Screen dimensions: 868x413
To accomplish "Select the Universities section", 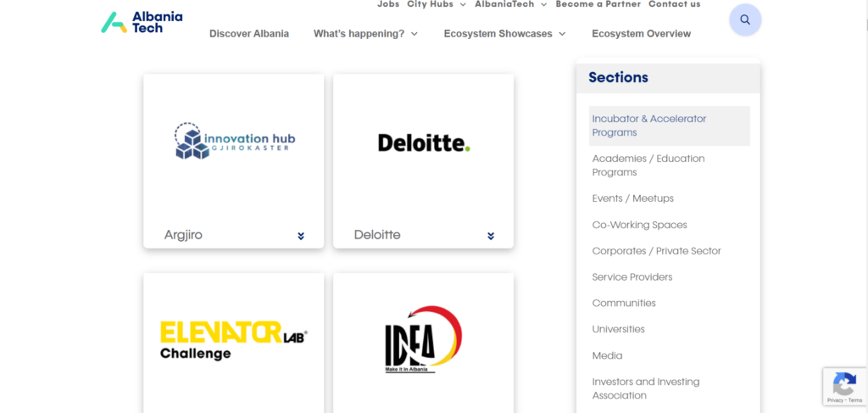I will [618, 329].
